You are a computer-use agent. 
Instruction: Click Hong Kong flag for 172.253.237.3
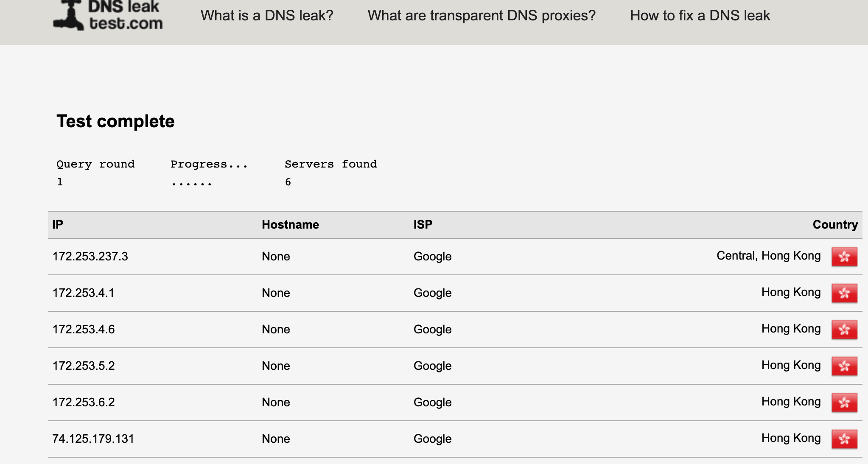(844, 257)
